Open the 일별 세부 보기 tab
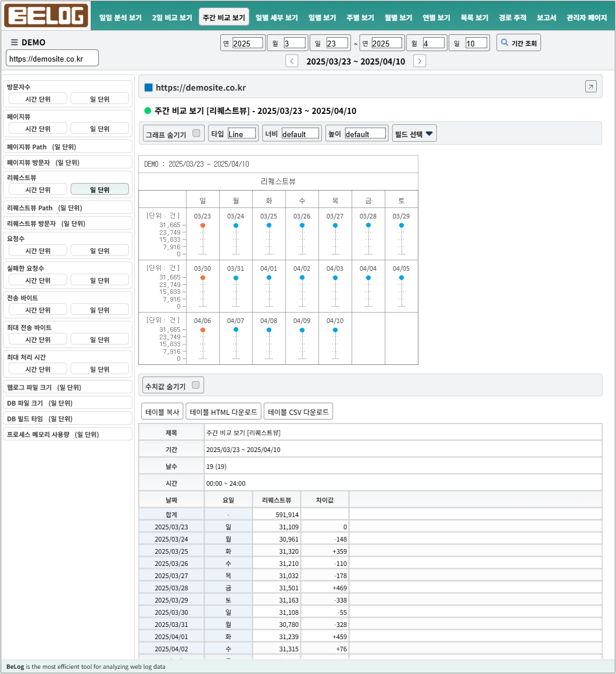The image size is (616, 674). (277, 17)
